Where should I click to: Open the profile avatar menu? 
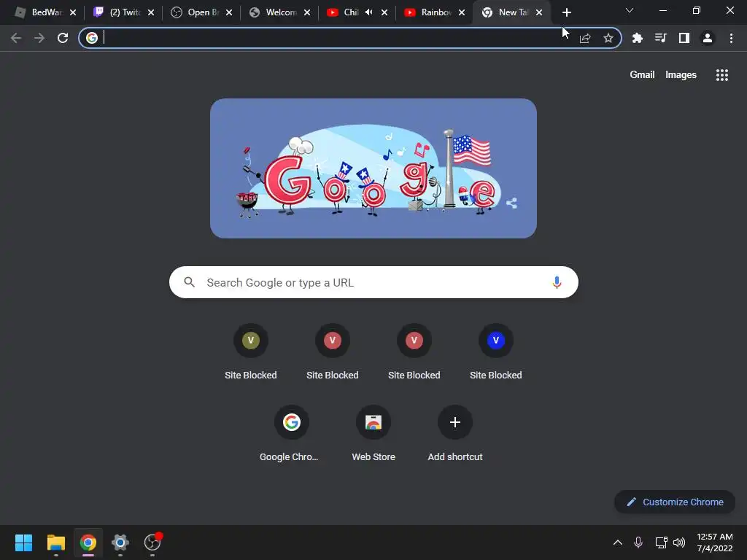[708, 38]
